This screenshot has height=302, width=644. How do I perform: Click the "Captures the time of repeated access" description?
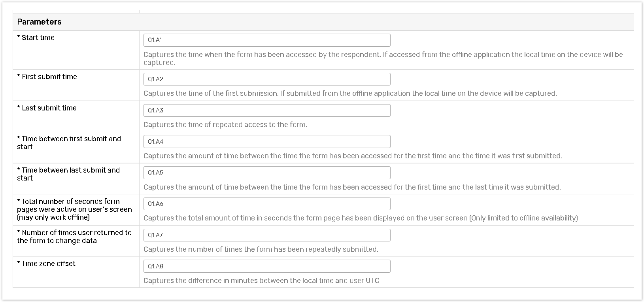pos(225,125)
